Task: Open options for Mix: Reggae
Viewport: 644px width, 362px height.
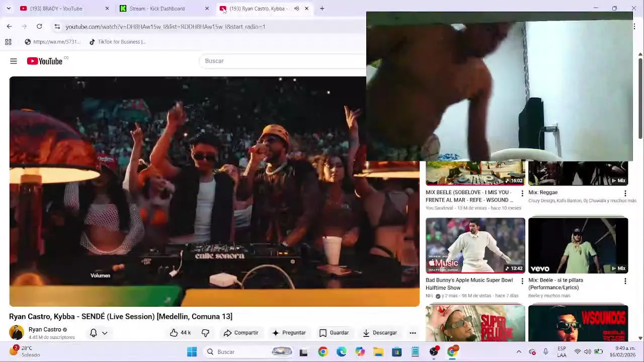Action: click(x=625, y=194)
